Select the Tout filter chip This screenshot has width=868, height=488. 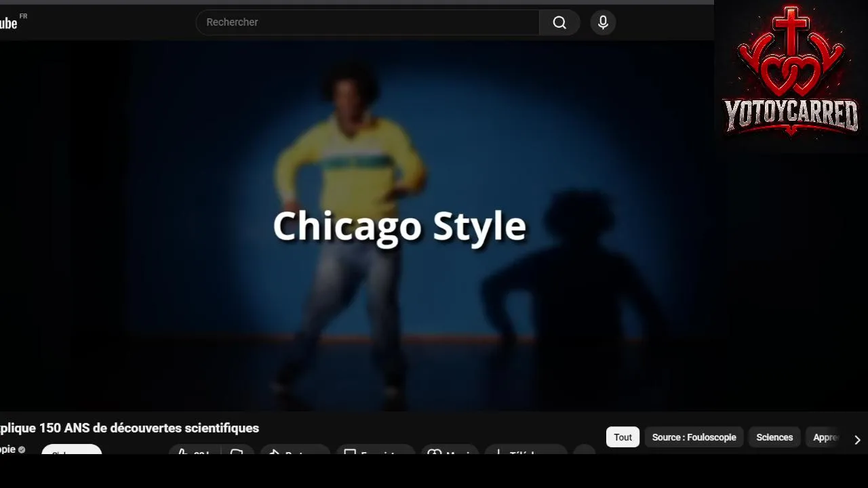(x=623, y=437)
